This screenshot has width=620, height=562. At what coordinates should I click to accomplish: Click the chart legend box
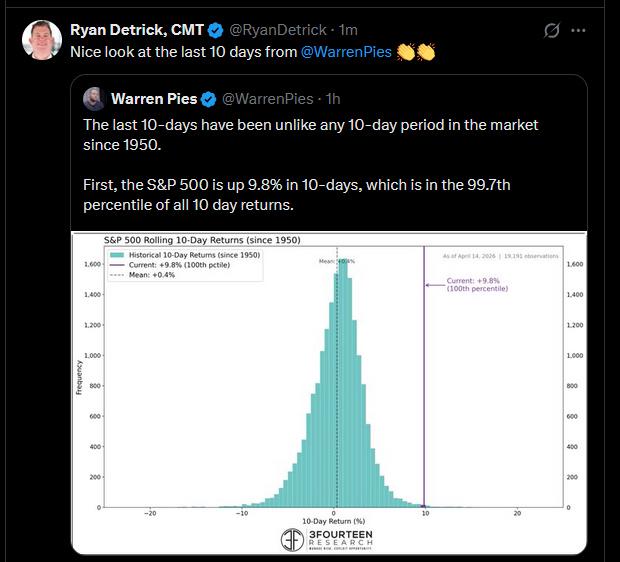185,265
